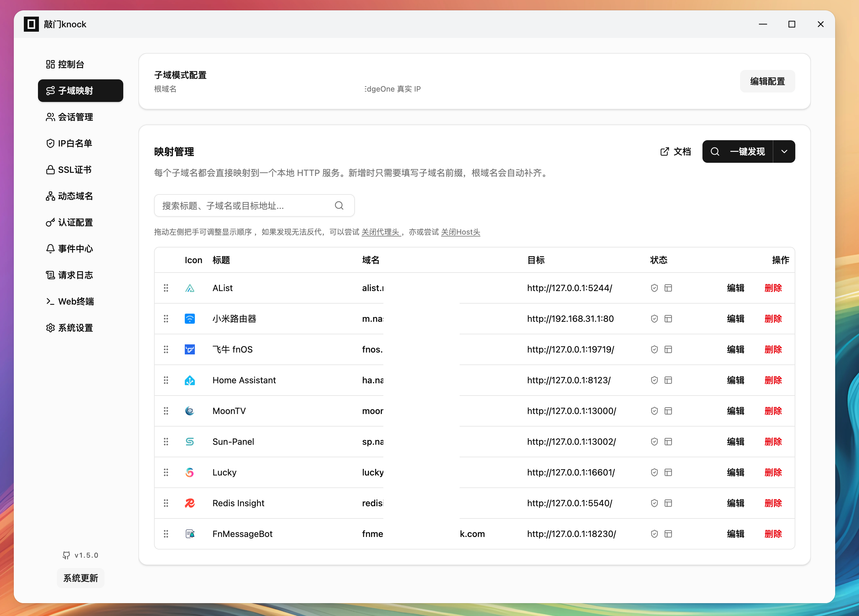
Task: Open the Web终端 sidebar item
Action: [x=76, y=301]
